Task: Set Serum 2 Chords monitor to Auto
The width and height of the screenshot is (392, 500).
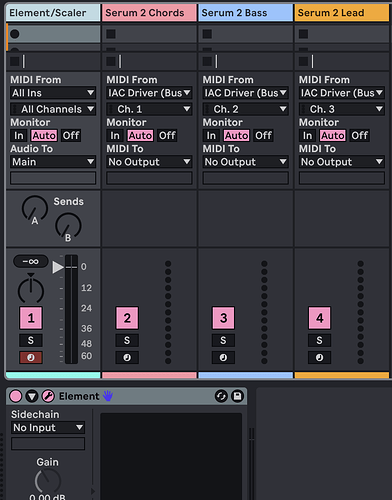Action: [x=140, y=136]
